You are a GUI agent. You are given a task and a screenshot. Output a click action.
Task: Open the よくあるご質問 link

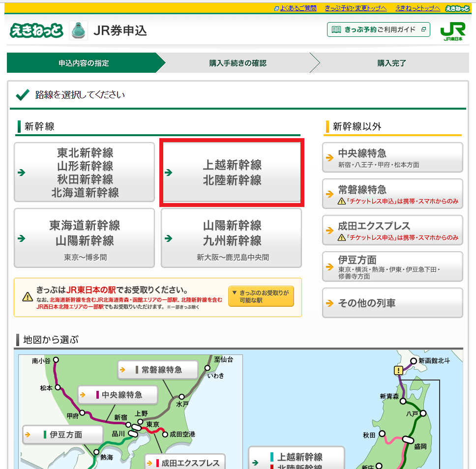click(x=298, y=8)
